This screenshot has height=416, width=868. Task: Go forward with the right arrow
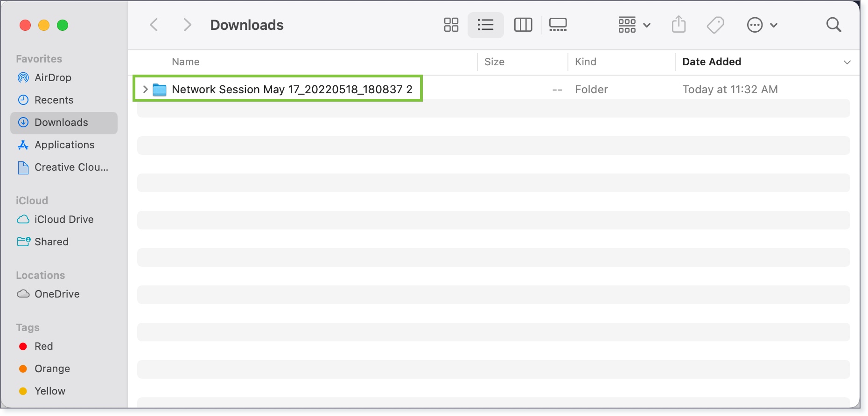coord(187,25)
